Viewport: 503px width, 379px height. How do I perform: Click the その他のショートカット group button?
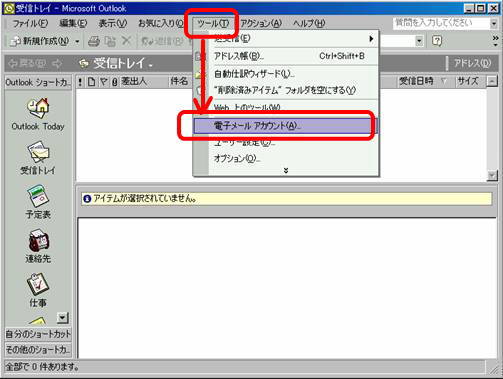(38, 350)
